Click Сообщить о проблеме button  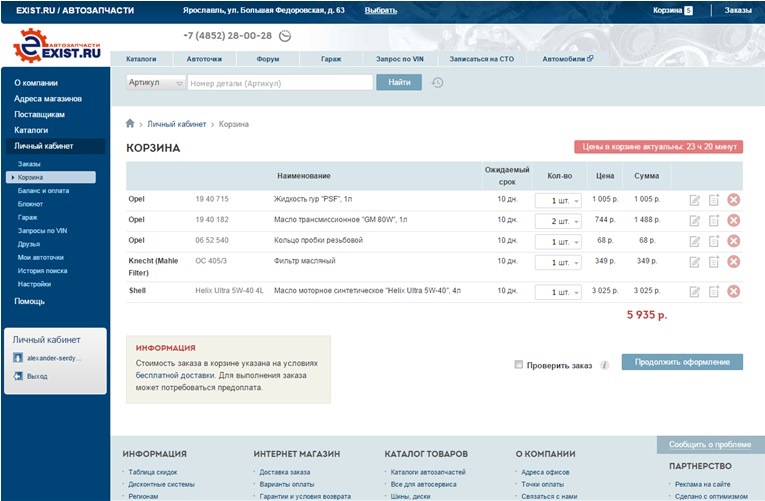[x=710, y=444]
